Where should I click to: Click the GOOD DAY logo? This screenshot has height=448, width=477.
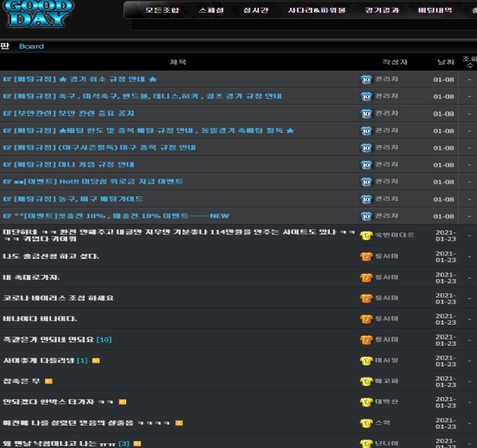(x=39, y=14)
